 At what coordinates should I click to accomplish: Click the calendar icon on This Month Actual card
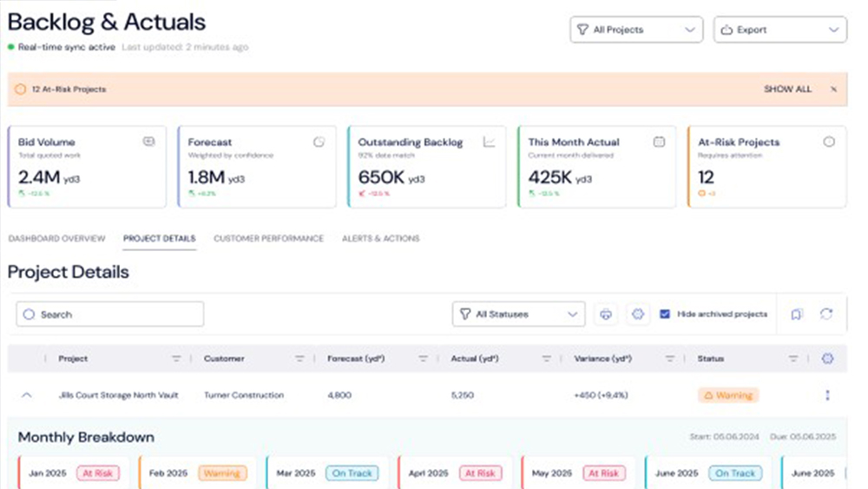pyautogui.click(x=659, y=142)
